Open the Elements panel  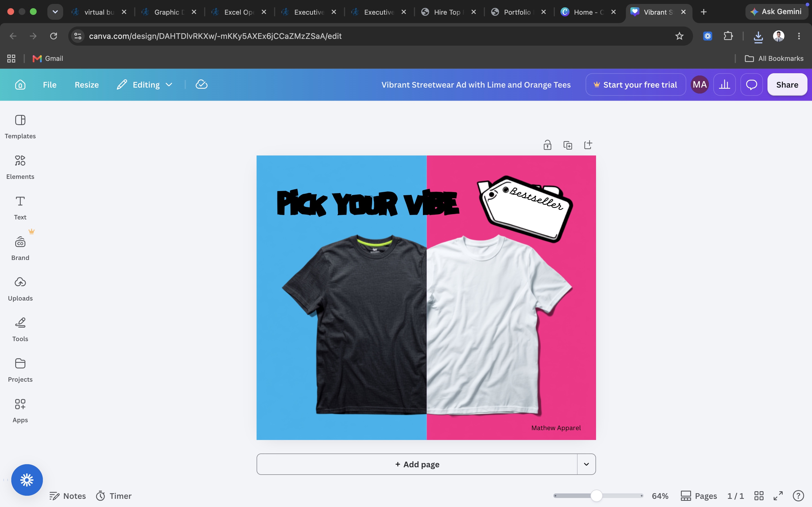pyautogui.click(x=20, y=167)
